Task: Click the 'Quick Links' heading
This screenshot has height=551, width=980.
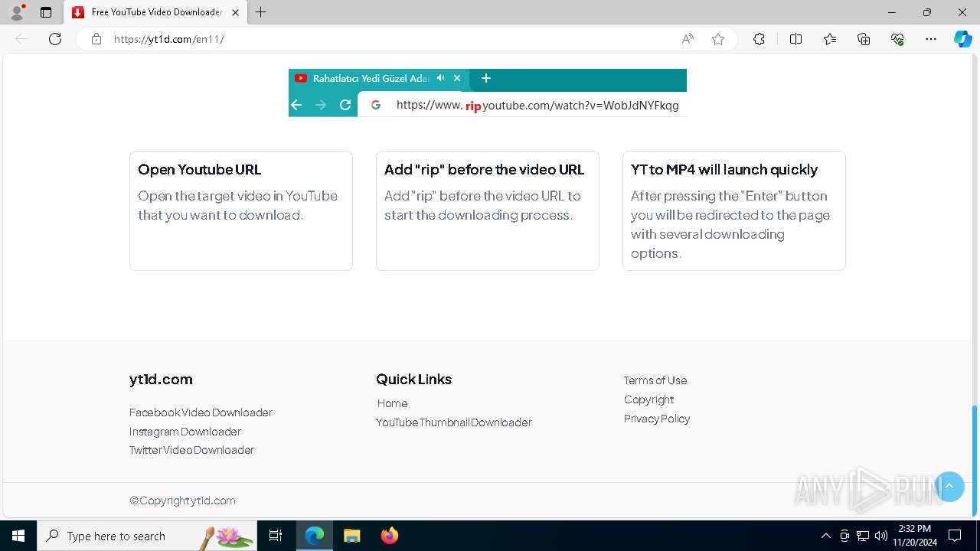Action: [x=414, y=380]
